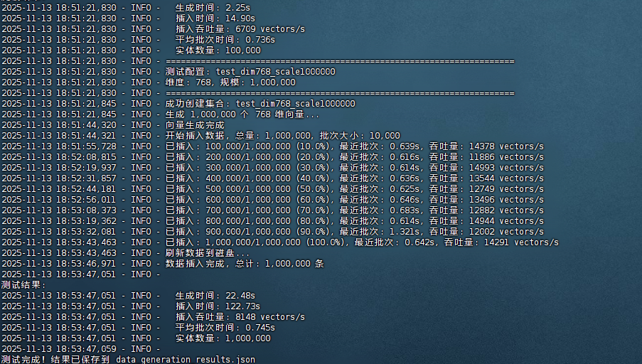Click the timestamp '2025-11-13 18:51:44,320'
642x364 pixels.
[59, 125]
